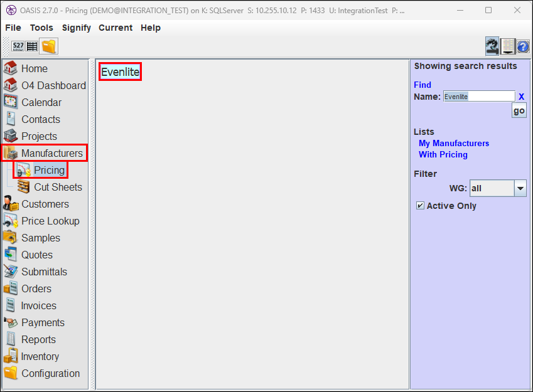Click the Customers person icon
The image size is (533, 392).
click(x=11, y=203)
